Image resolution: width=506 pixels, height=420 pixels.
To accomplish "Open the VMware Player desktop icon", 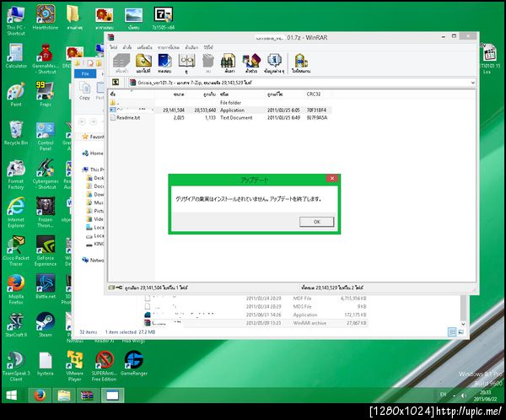I will point(74,366).
